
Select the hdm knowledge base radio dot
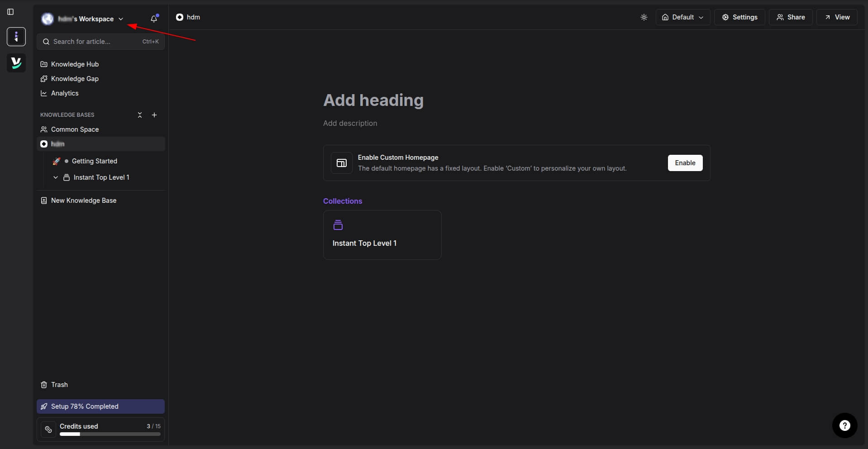(43, 143)
